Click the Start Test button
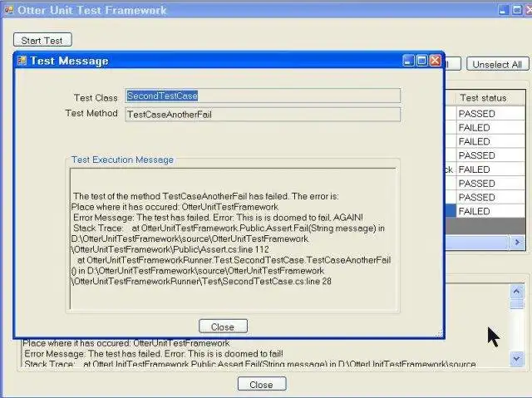This screenshot has height=398, width=532. point(42,40)
